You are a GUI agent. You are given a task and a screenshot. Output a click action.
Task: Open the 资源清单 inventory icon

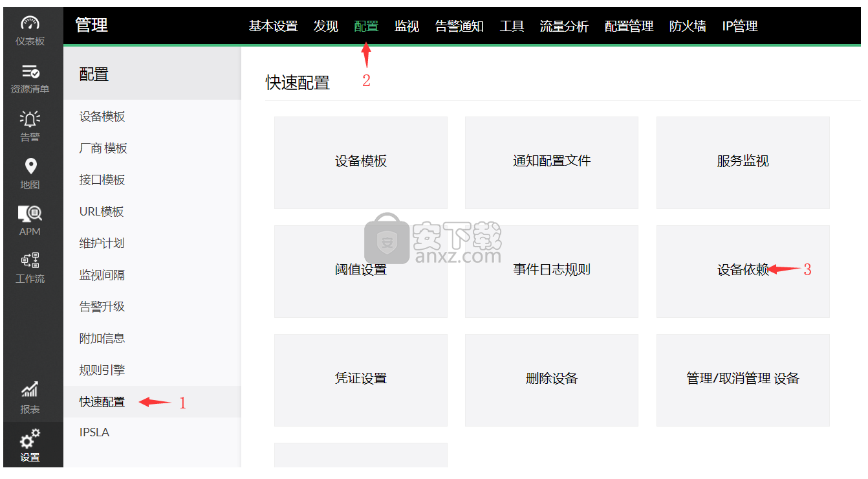30,71
